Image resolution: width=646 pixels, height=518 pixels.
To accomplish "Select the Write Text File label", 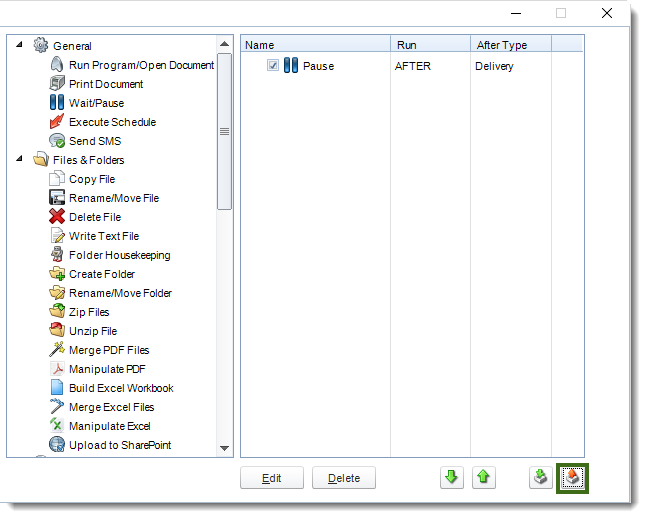I will point(104,236).
